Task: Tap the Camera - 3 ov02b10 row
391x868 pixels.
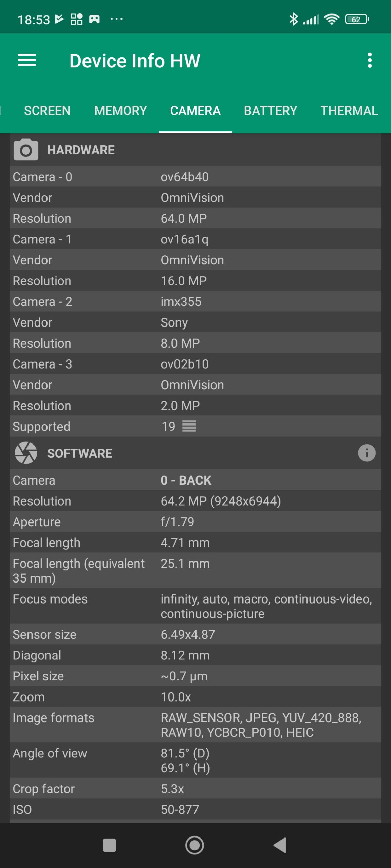Action: click(x=195, y=364)
